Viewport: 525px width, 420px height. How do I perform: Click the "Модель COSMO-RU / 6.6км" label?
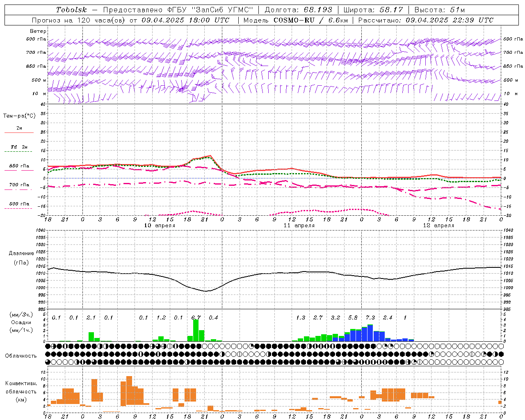295,20
